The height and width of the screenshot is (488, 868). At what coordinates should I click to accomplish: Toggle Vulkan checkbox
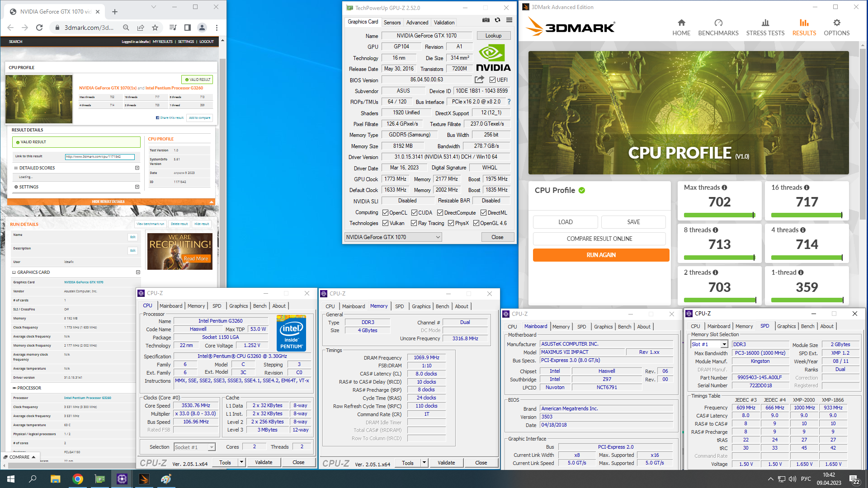click(x=385, y=223)
